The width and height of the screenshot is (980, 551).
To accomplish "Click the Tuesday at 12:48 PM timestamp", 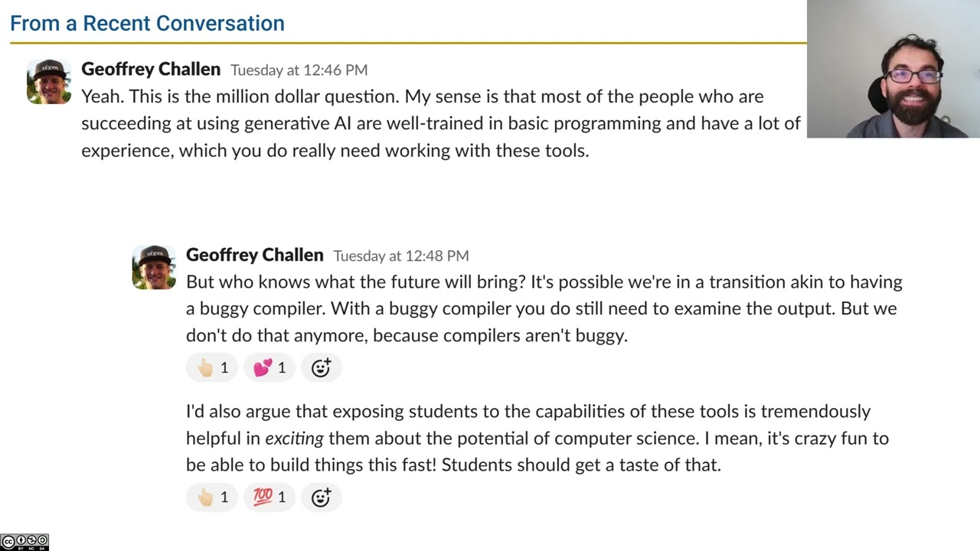I will pos(401,256).
